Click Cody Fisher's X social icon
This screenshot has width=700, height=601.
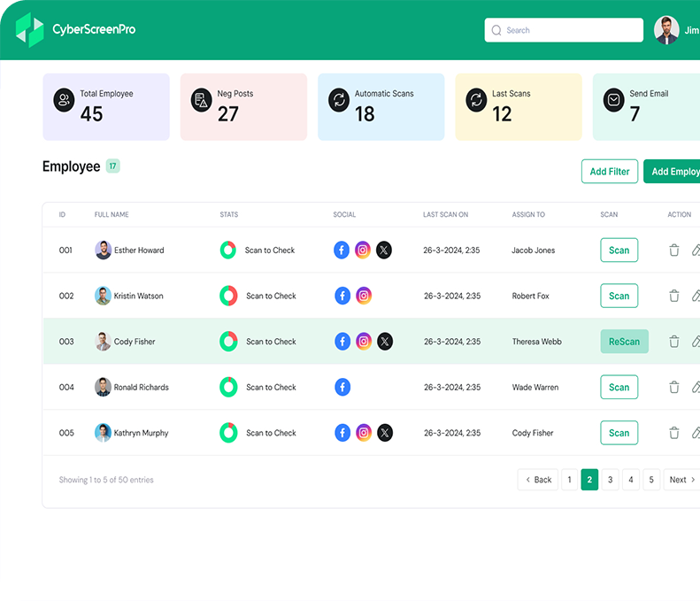tap(384, 342)
